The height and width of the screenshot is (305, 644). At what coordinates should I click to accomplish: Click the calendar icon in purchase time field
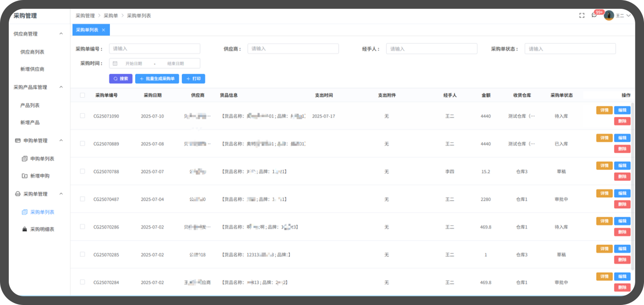[115, 64]
